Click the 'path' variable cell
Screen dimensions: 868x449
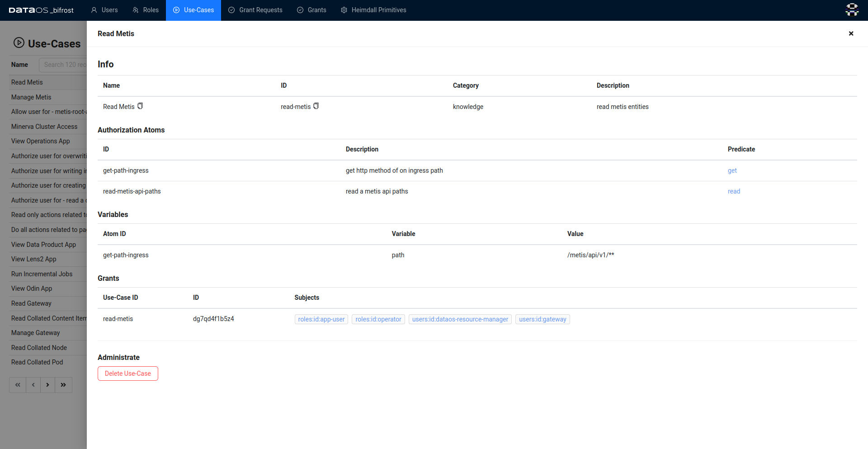398,255
